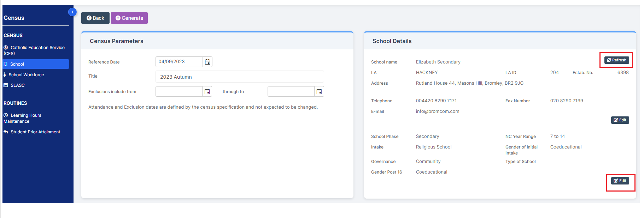This screenshot has width=644, height=218.
Task: Open the Reference Date calendar picker
Action: pyautogui.click(x=207, y=62)
